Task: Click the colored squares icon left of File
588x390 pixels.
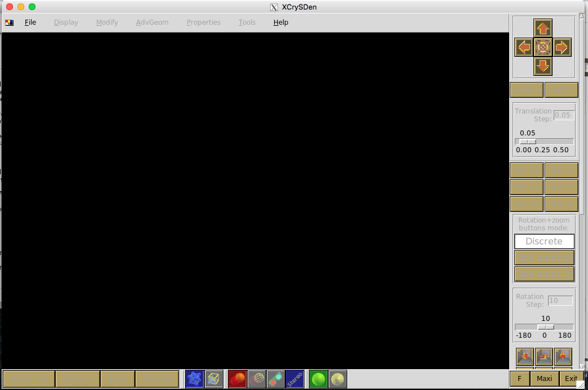Action: pyautogui.click(x=10, y=22)
